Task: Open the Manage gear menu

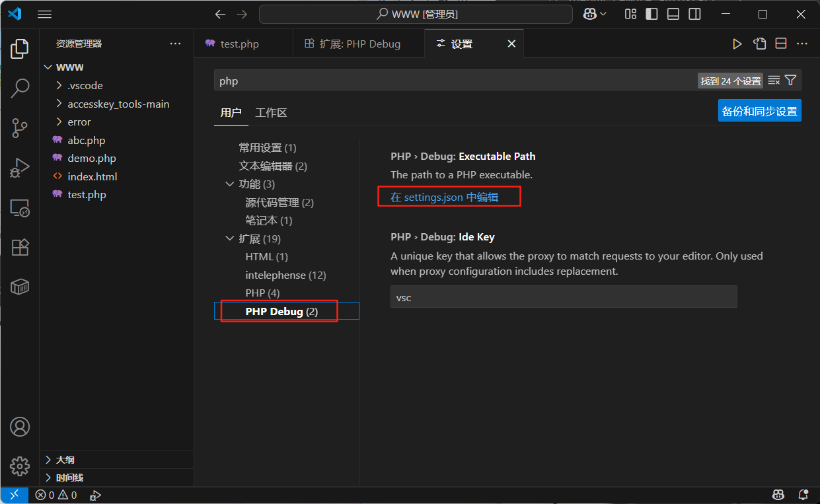Action: pyautogui.click(x=20, y=466)
